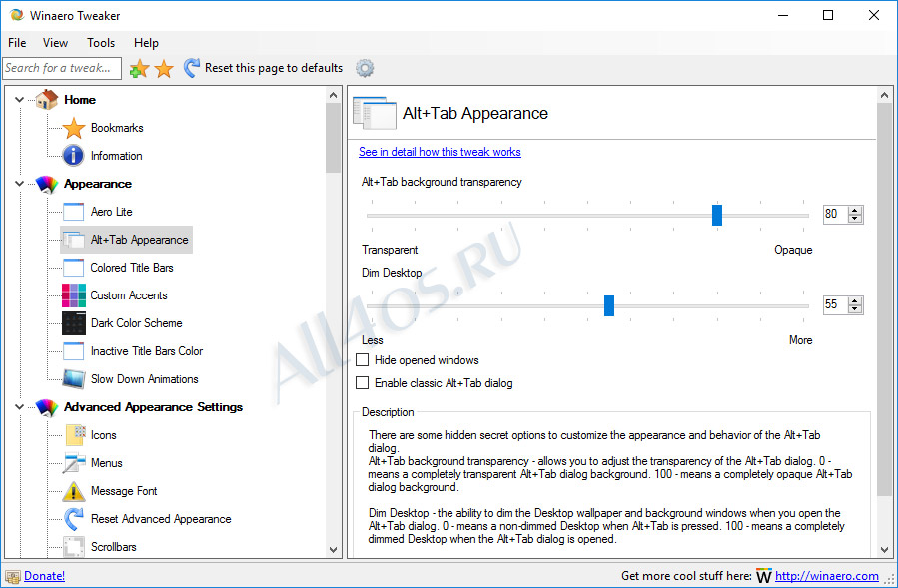Click the Winaero Tweaker title bar app icon

click(x=17, y=15)
